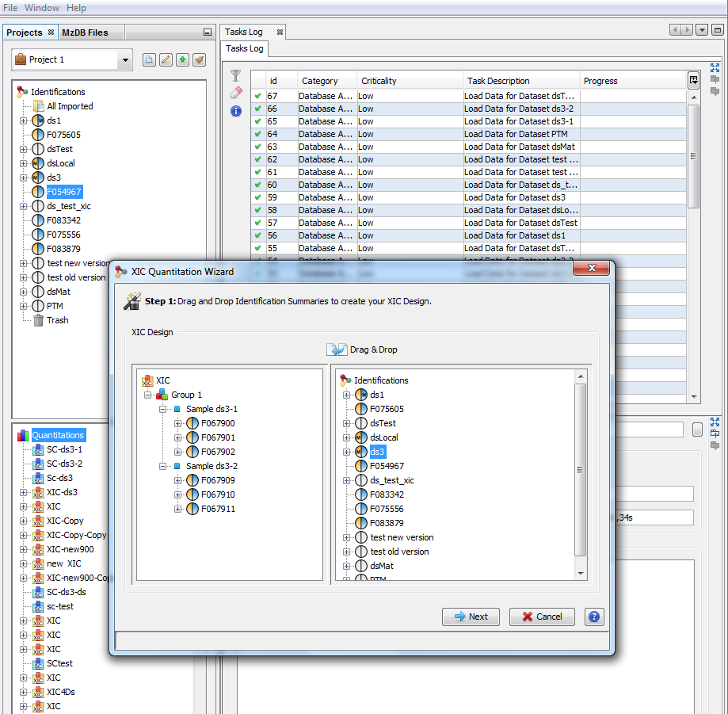Click the broom icon next to Project 1

[199, 60]
